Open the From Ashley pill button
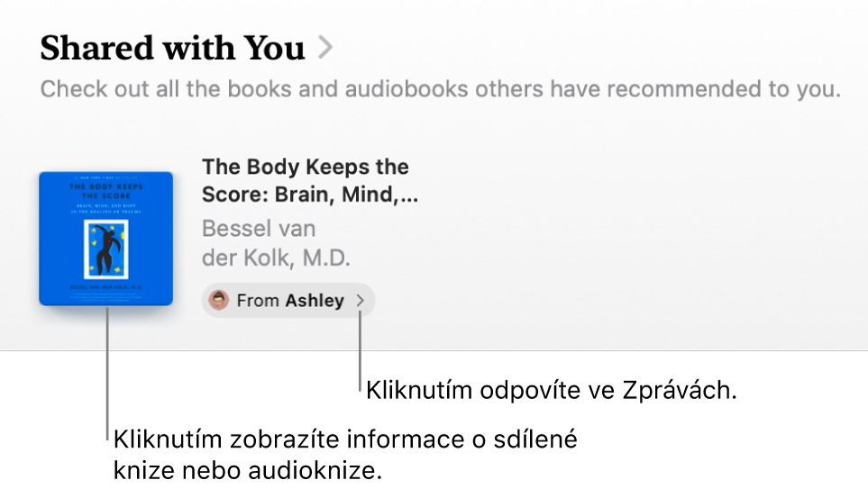Viewport: 868px width, 489px height. pos(288,301)
